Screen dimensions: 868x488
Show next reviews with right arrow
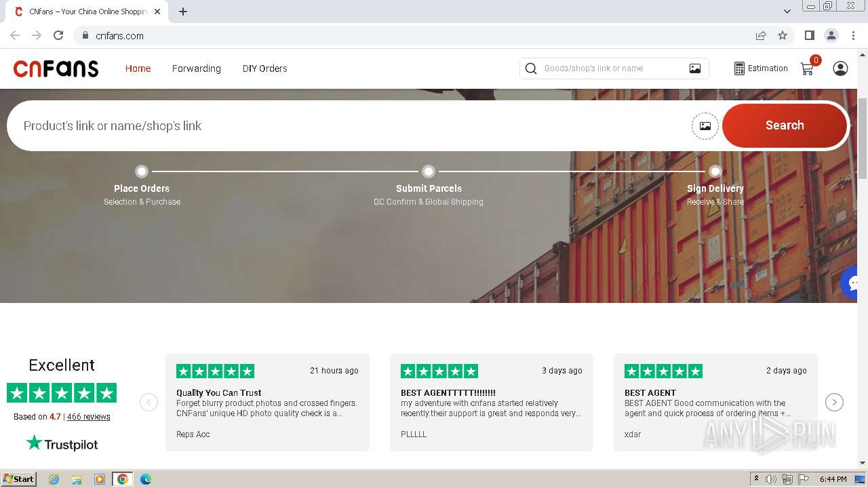pyautogui.click(x=835, y=403)
